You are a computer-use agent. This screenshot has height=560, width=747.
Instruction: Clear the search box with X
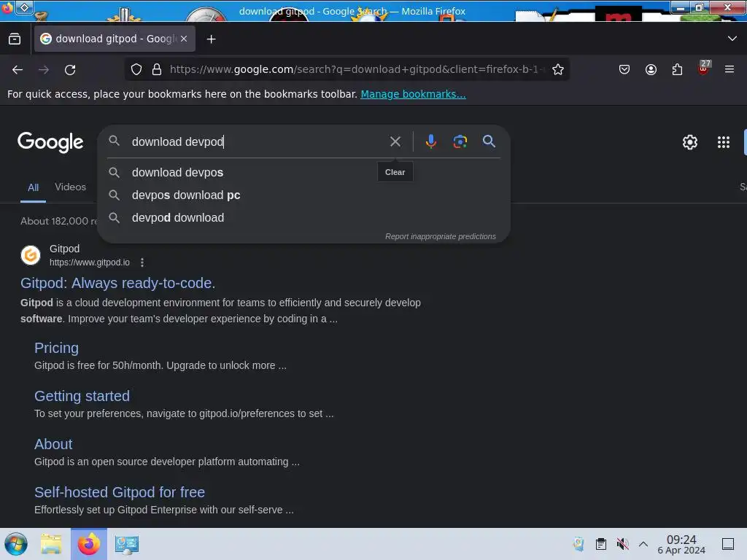395,141
